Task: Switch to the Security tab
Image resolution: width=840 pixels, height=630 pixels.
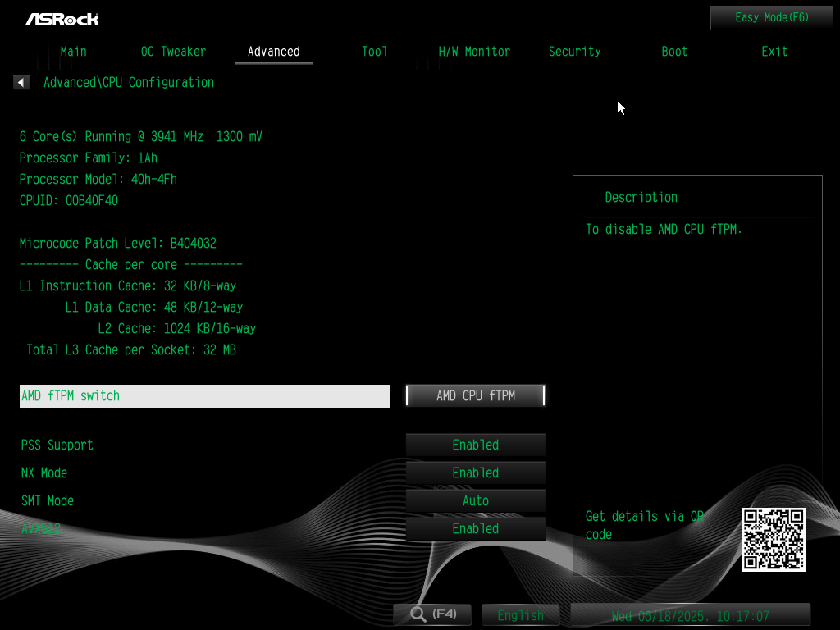Action: (x=574, y=52)
